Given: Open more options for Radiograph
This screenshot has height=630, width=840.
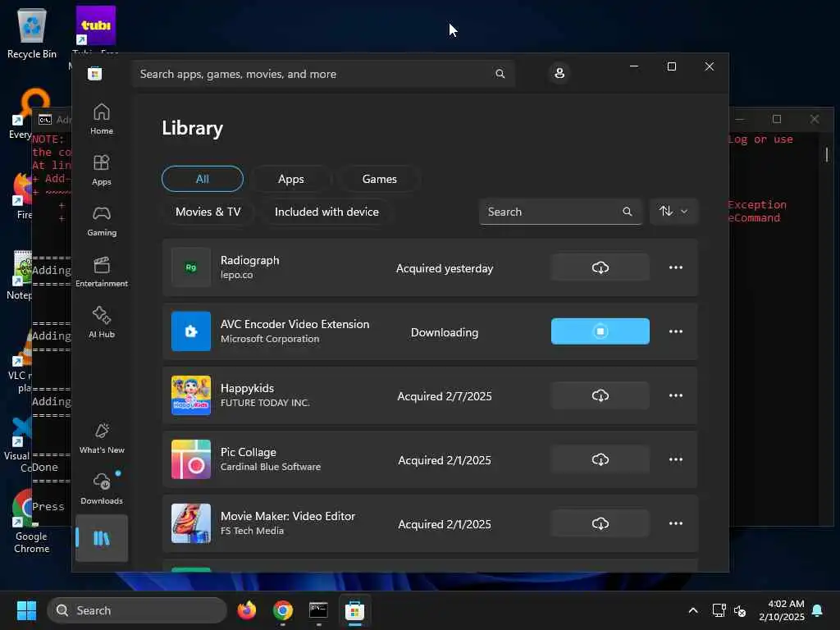Looking at the screenshot, I should tap(676, 267).
